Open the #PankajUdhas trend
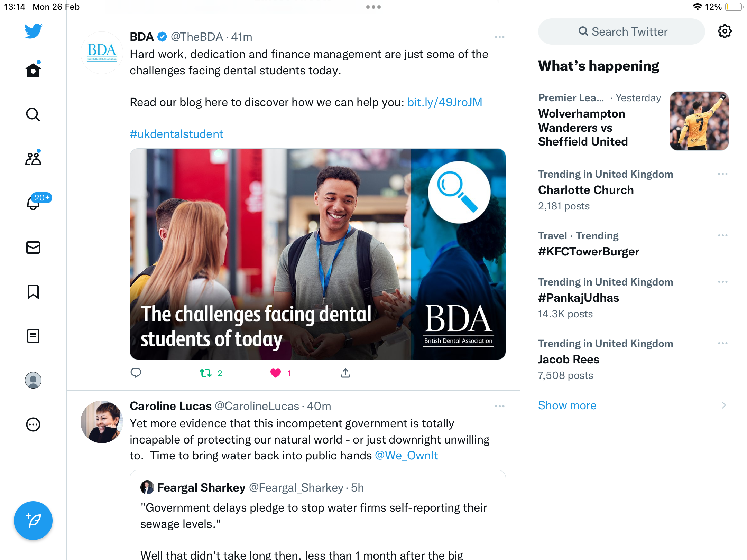Screen dimensions: 747x560 tap(578, 298)
